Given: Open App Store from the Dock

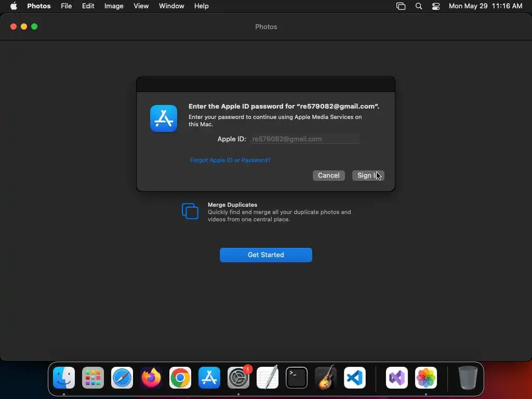Looking at the screenshot, I should (x=209, y=378).
